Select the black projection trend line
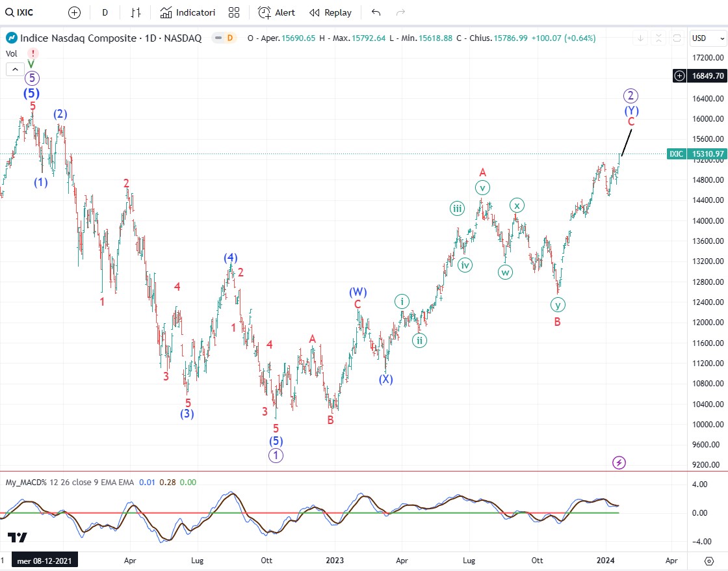Viewport: 728px width, 571px height. (627, 142)
